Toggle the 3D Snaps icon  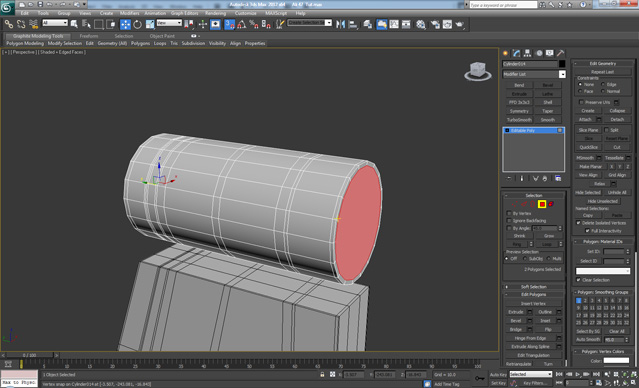point(229,24)
